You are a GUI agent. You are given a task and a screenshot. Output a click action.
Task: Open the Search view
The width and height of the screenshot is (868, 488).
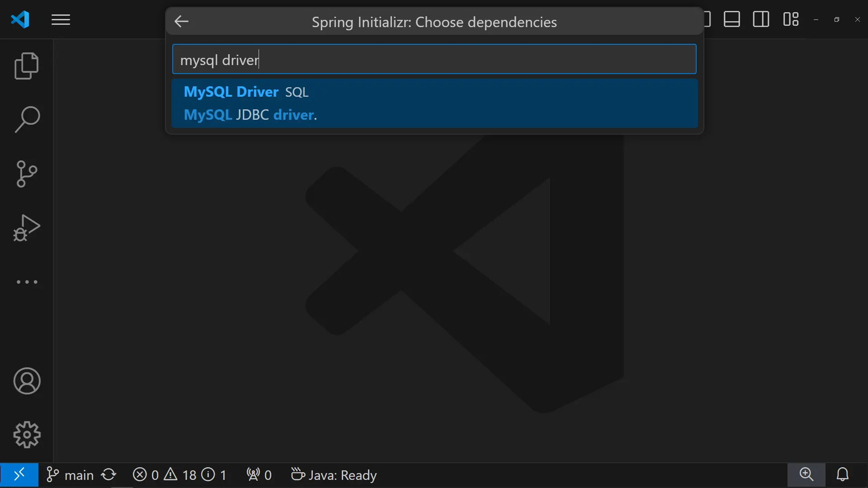(27, 120)
